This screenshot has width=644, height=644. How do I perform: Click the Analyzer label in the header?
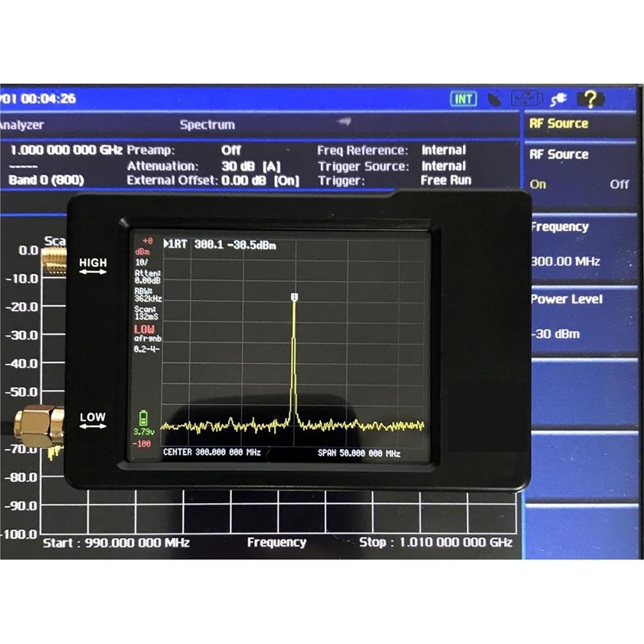coord(22,125)
